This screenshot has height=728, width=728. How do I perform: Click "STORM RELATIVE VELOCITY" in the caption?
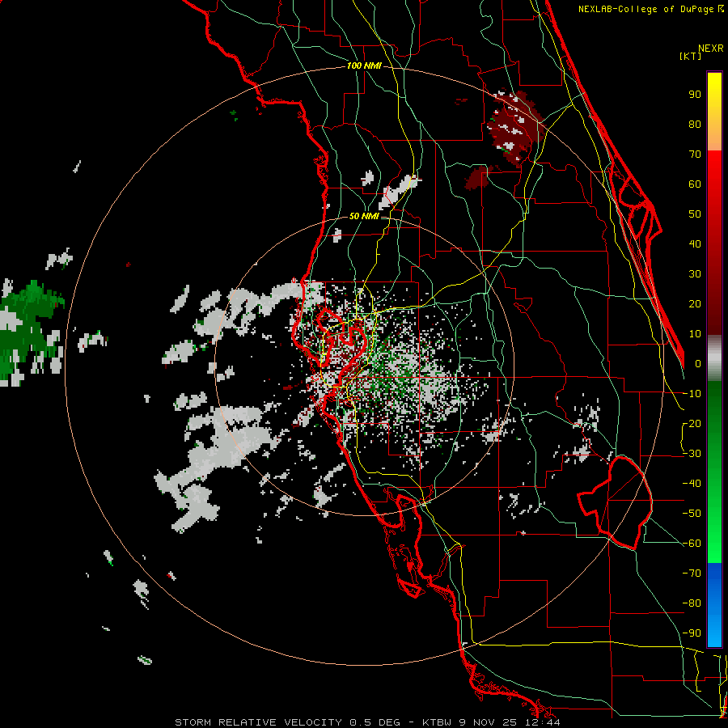pyautogui.click(x=259, y=722)
